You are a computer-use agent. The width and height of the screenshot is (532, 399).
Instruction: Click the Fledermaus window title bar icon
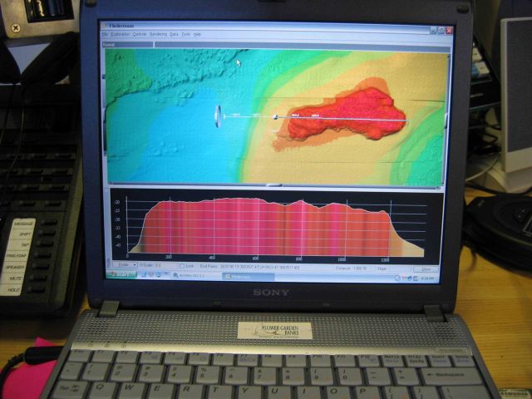pos(105,26)
